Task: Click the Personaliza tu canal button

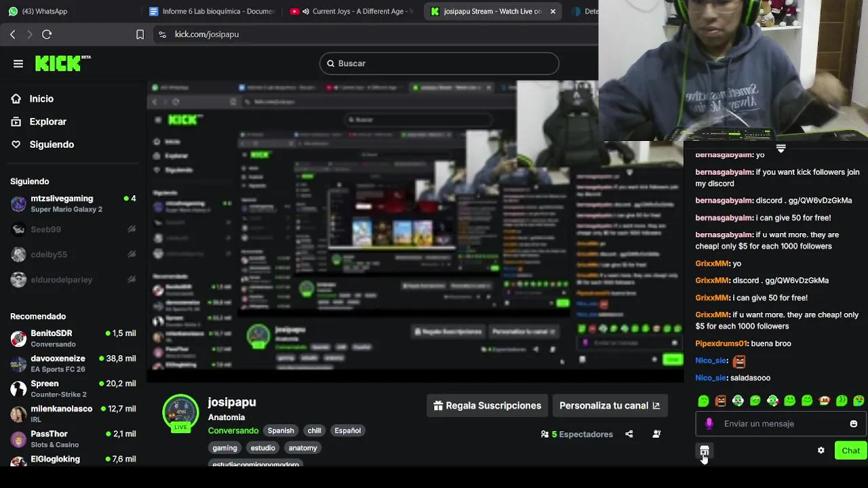Action: point(610,405)
